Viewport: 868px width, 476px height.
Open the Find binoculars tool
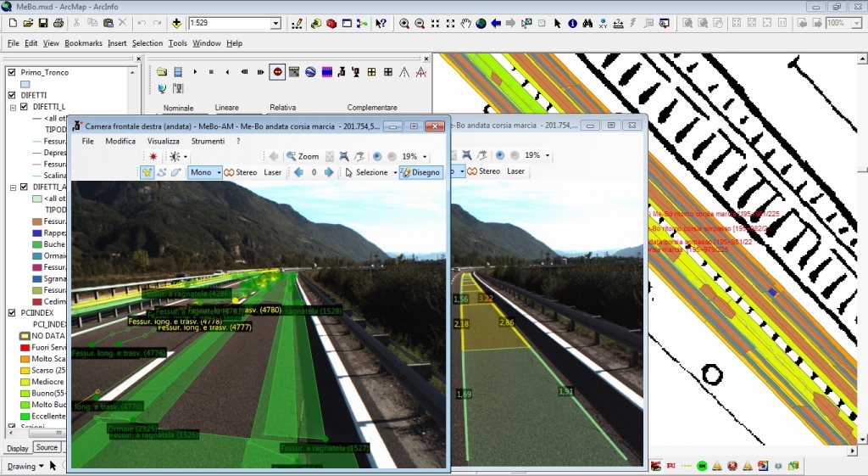pyautogui.click(x=587, y=23)
